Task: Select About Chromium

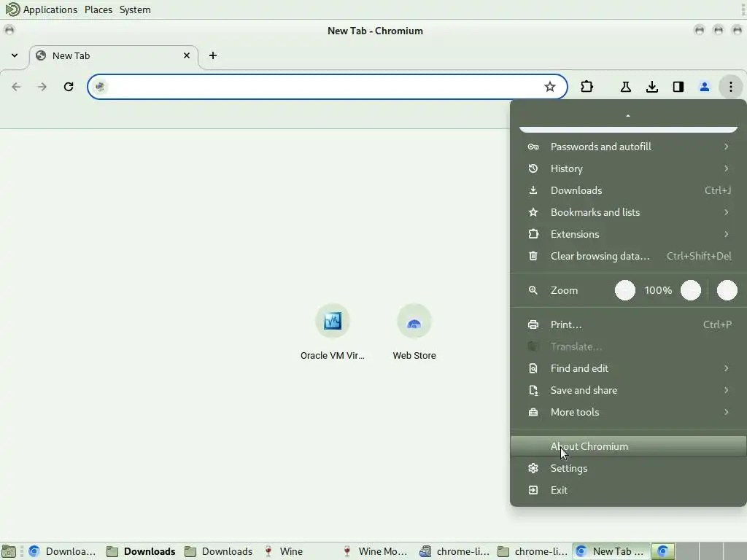Action: 628,447
